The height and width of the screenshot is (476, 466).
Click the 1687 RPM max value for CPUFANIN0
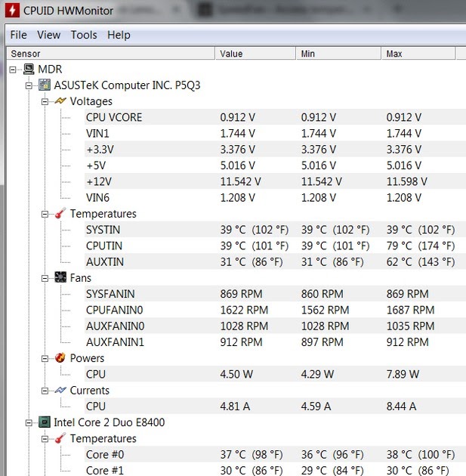coord(410,310)
